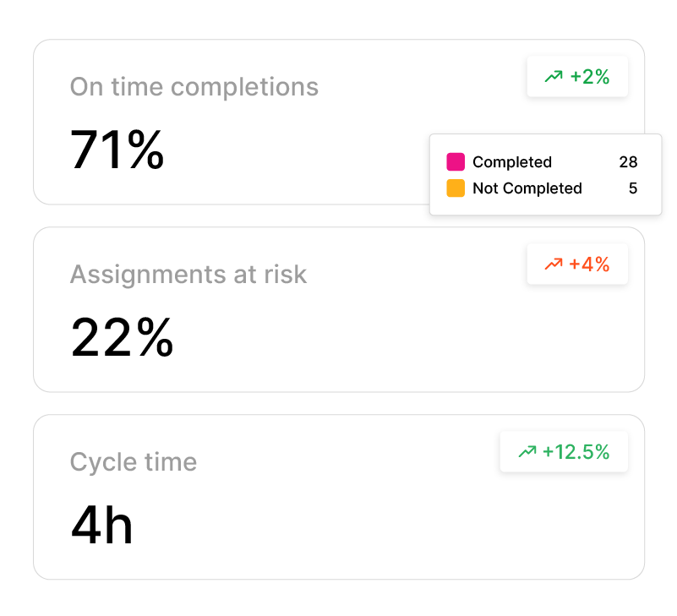
Task: Click the +12.5% percentage text
Action: point(576,452)
